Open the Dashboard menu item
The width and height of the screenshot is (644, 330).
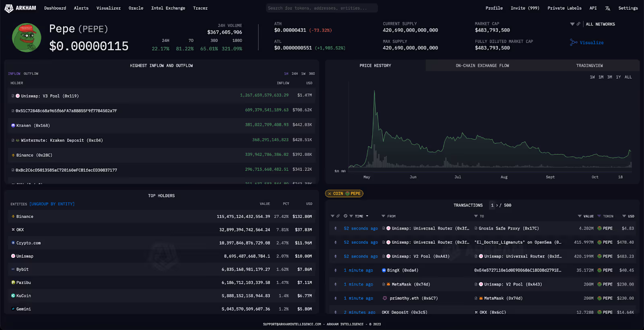tap(55, 8)
